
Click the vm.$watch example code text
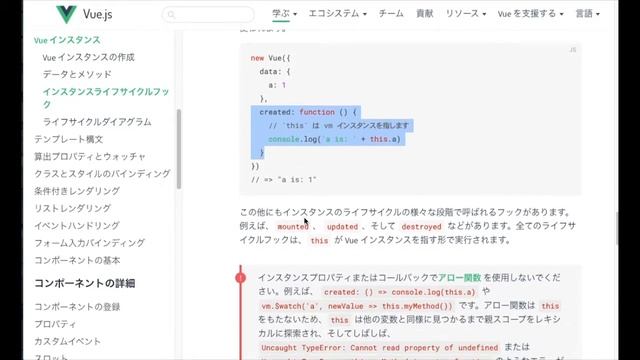pos(357,306)
